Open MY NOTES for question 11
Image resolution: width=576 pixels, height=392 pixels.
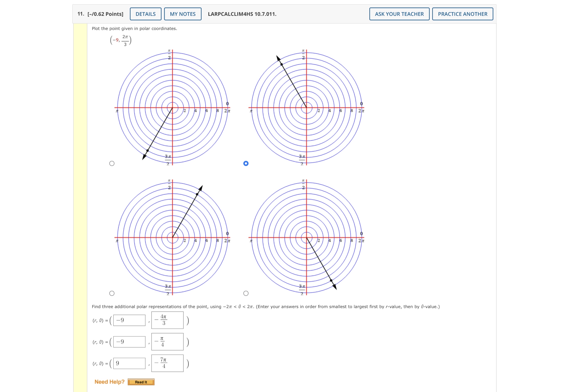pyautogui.click(x=183, y=14)
